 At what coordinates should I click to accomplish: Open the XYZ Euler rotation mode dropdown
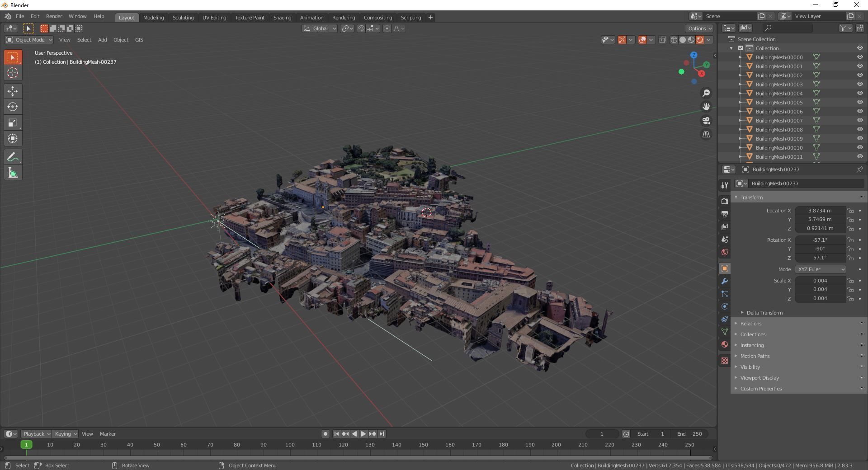(x=820, y=269)
